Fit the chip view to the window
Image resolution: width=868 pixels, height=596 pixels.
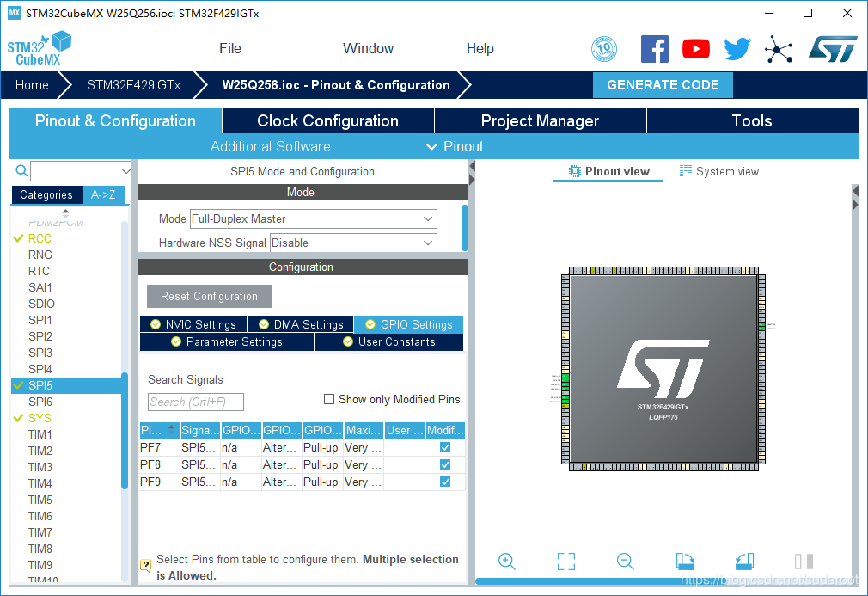(x=565, y=561)
